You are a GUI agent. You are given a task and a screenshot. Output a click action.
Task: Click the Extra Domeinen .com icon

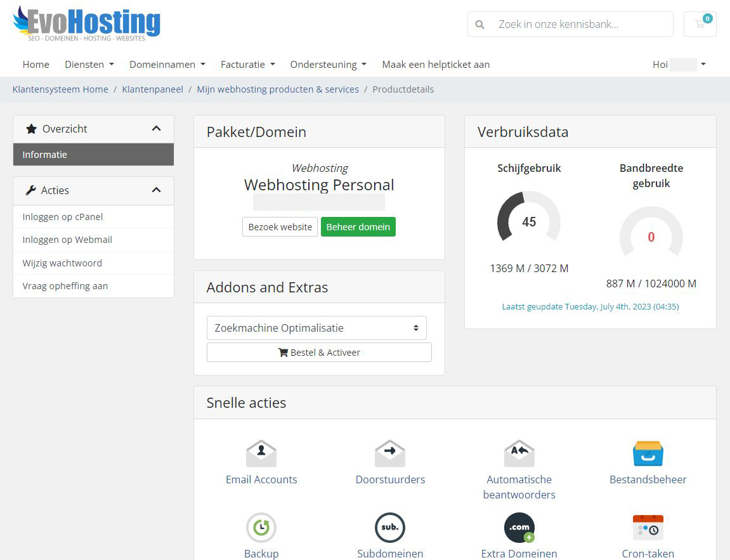(x=519, y=528)
